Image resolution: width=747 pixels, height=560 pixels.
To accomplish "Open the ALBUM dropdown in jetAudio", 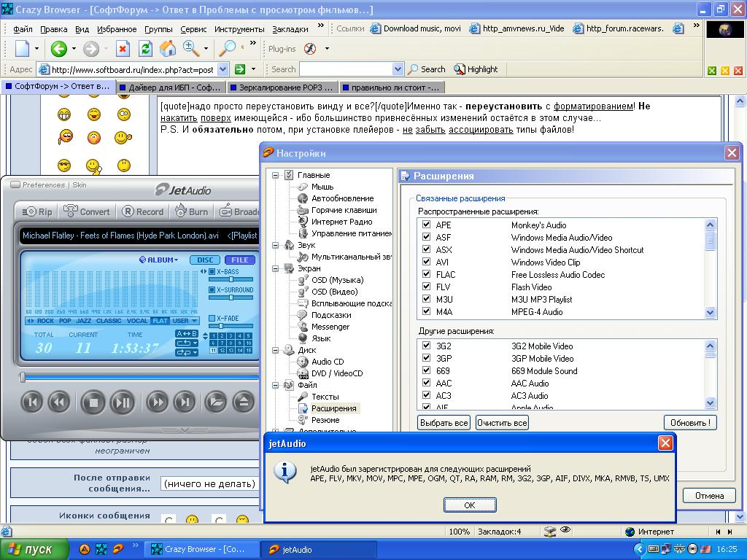I will click(x=158, y=260).
